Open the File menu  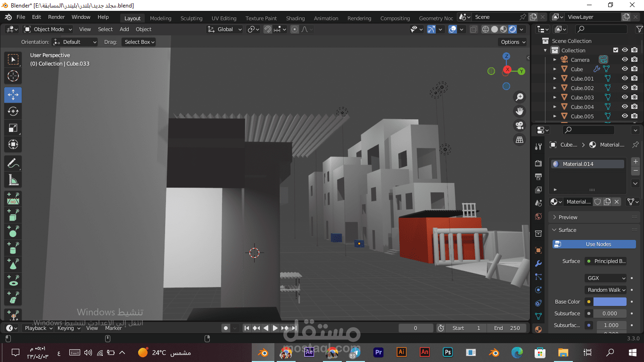(x=21, y=17)
